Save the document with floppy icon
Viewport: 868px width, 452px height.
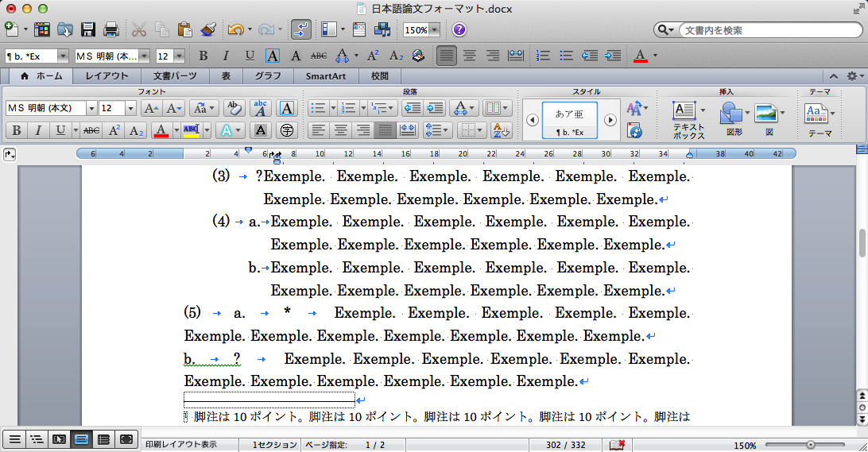88,29
